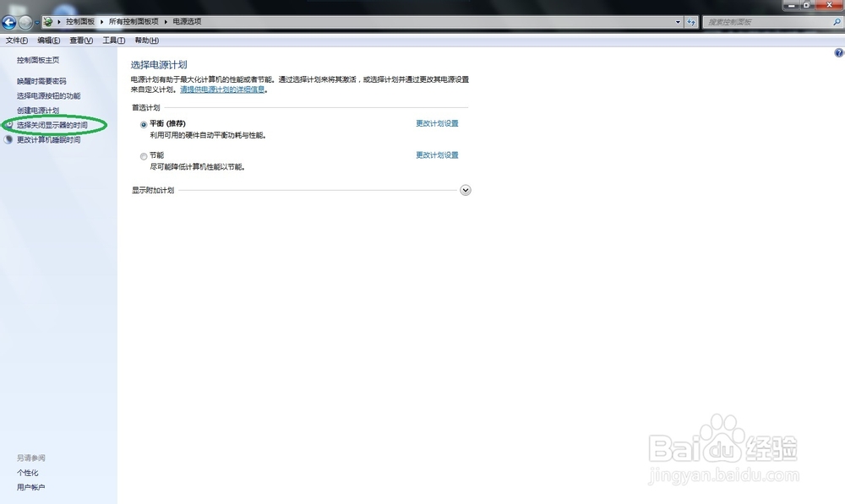Click the Control Panel address bar icon
The image size is (845, 504).
pyautogui.click(x=48, y=22)
